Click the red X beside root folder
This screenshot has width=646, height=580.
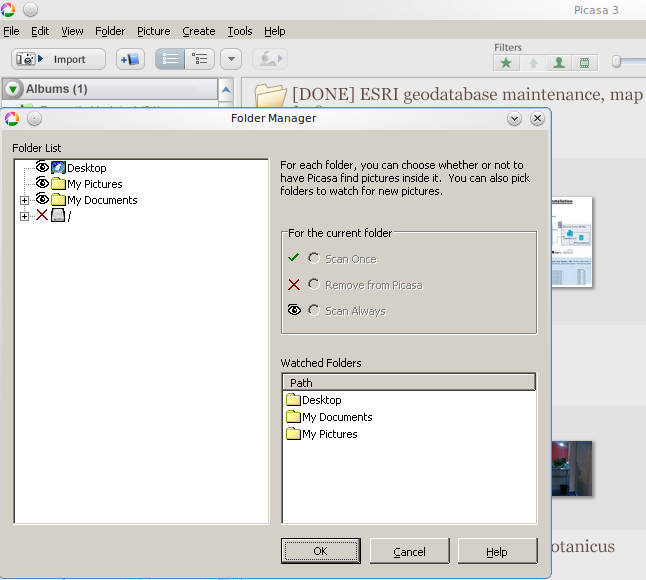coord(42,215)
